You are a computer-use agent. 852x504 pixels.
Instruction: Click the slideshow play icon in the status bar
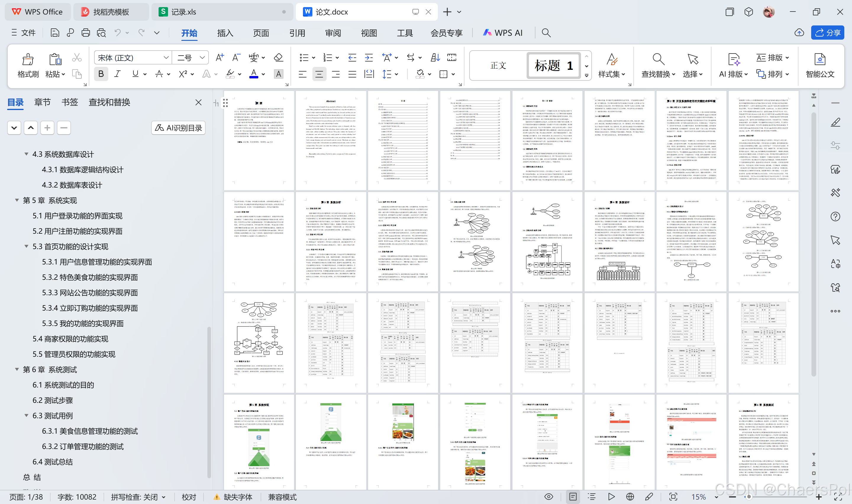(611, 497)
